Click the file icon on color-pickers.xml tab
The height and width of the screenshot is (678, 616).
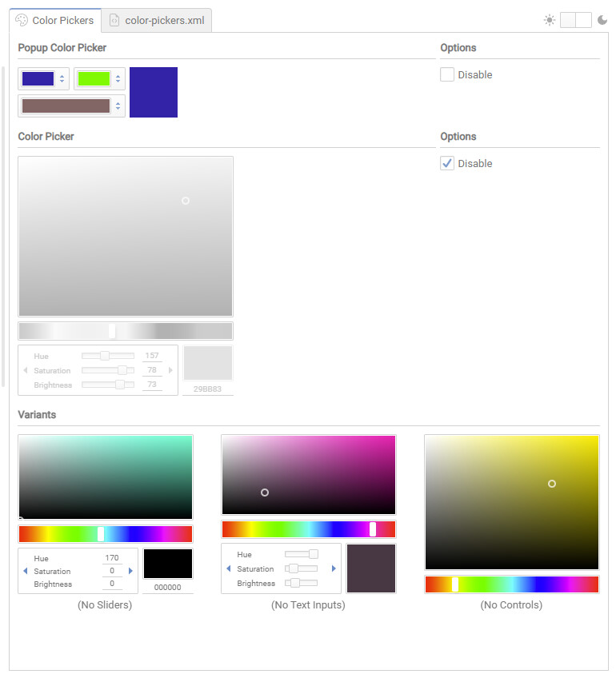pos(114,20)
